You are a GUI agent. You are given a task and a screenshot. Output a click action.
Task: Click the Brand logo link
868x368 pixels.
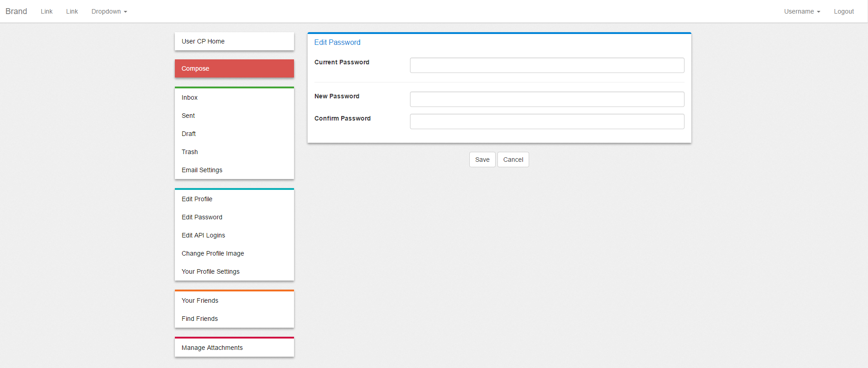point(16,11)
